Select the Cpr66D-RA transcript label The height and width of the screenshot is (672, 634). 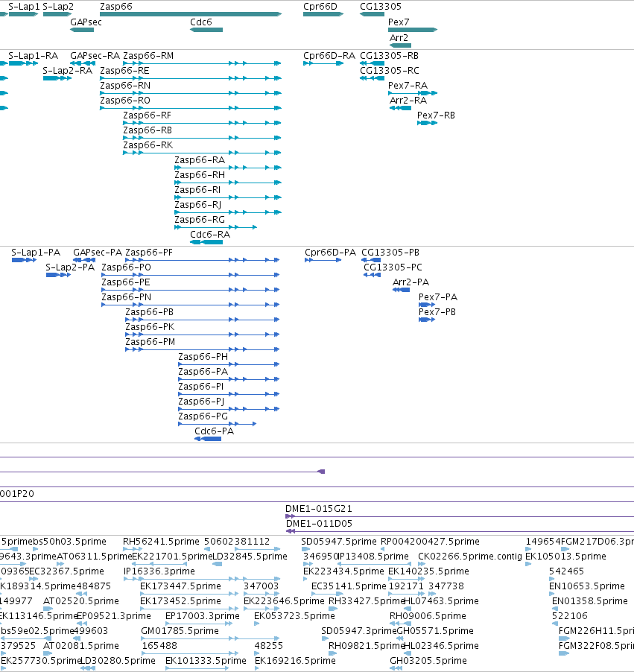click(329, 56)
